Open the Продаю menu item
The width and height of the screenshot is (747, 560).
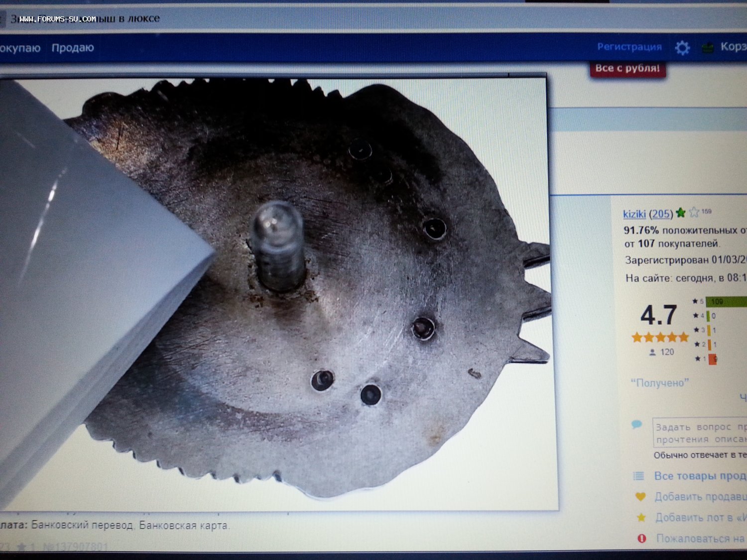[x=73, y=48]
